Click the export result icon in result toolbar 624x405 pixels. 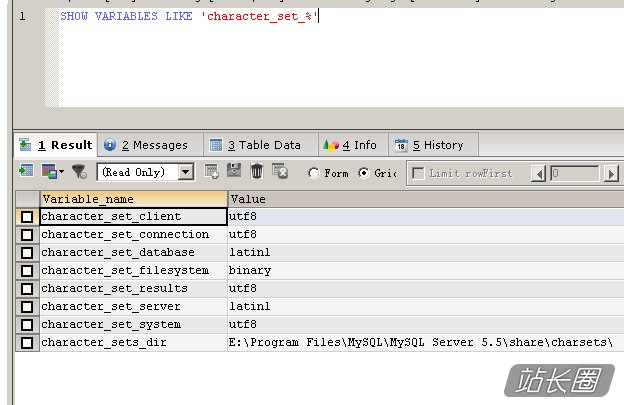coord(26,171)
